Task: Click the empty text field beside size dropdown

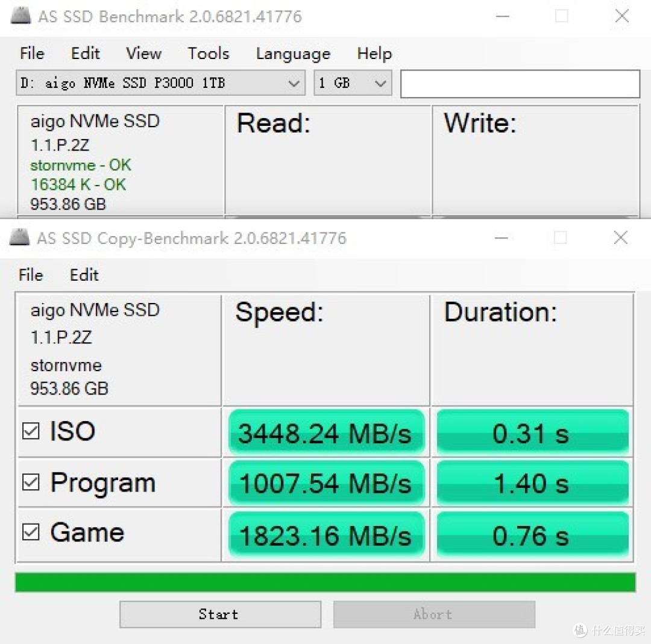Action: [520, 84]
